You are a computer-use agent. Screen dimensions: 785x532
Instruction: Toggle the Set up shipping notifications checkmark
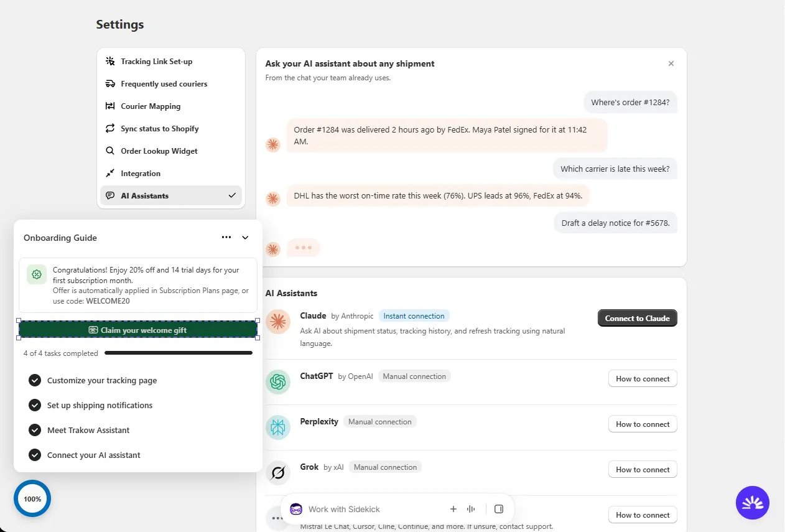tap(35, 405)
